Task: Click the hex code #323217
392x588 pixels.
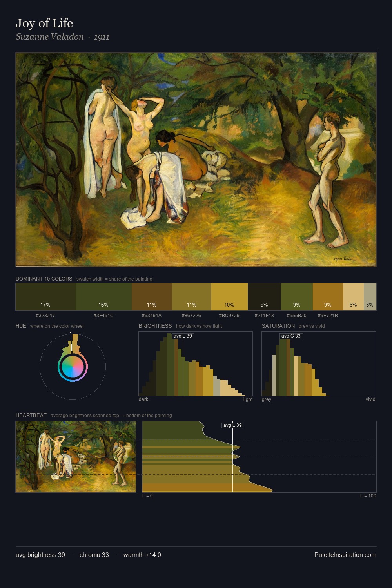Action: click(x=45, y=316)
